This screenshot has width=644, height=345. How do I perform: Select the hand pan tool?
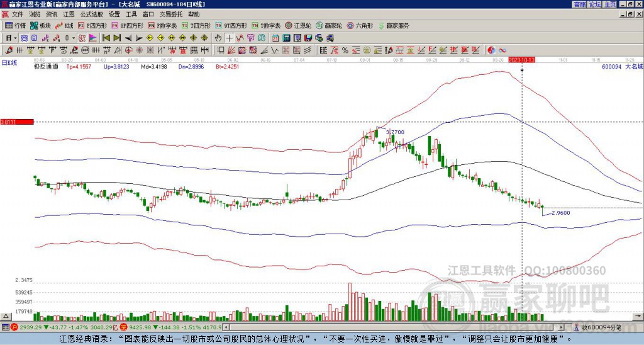[x=218, y=38]
